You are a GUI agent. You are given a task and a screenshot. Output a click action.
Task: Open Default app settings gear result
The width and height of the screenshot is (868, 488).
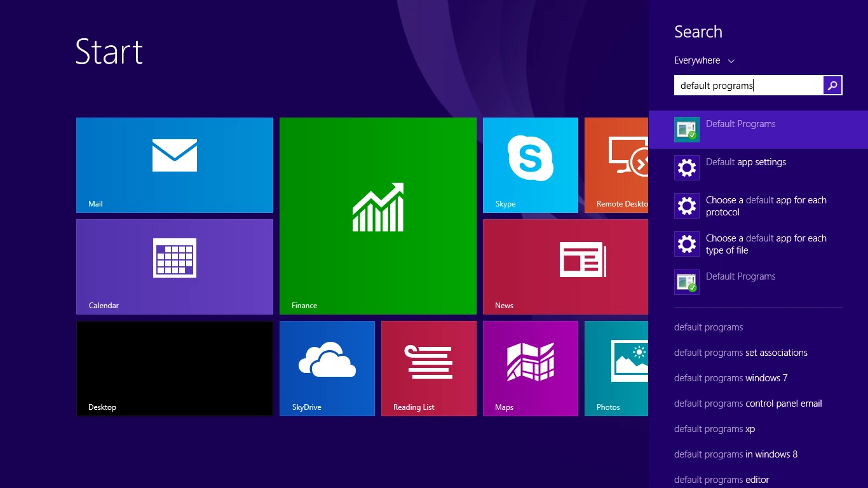coord(758,168)
